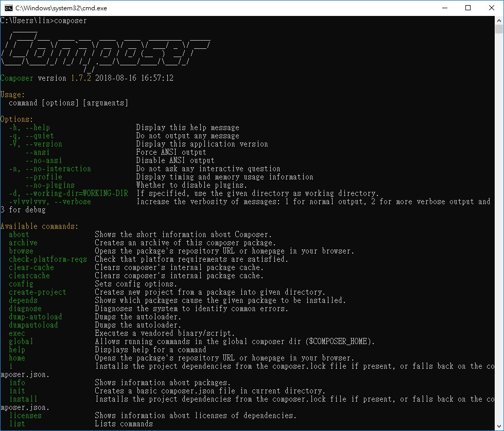
Task: Click 'command [options] [arguments]' text
Action: tap(68, 103)
